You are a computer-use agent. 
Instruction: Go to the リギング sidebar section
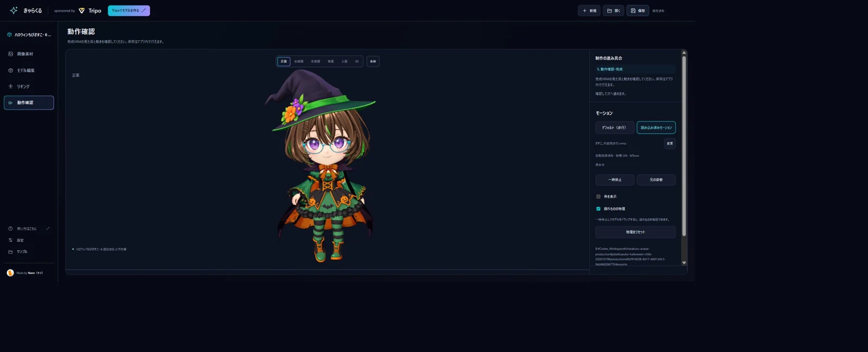click(29, 86)
